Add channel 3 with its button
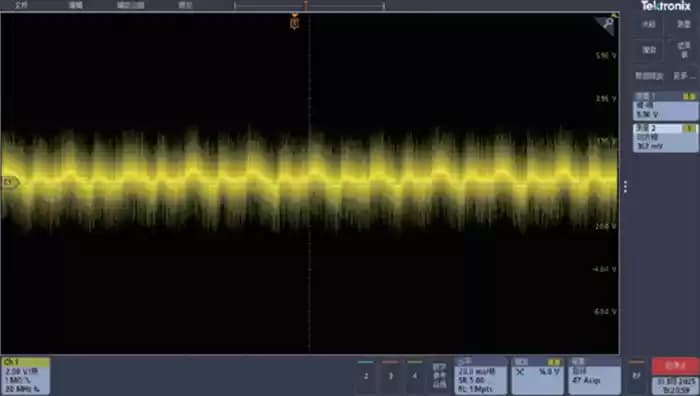 click(390, 376)
